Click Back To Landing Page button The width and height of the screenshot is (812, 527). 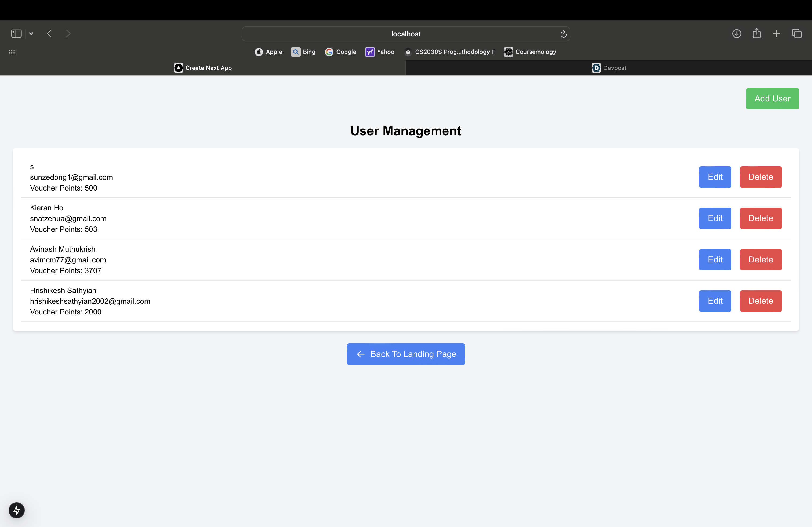[x=406, y=354]
